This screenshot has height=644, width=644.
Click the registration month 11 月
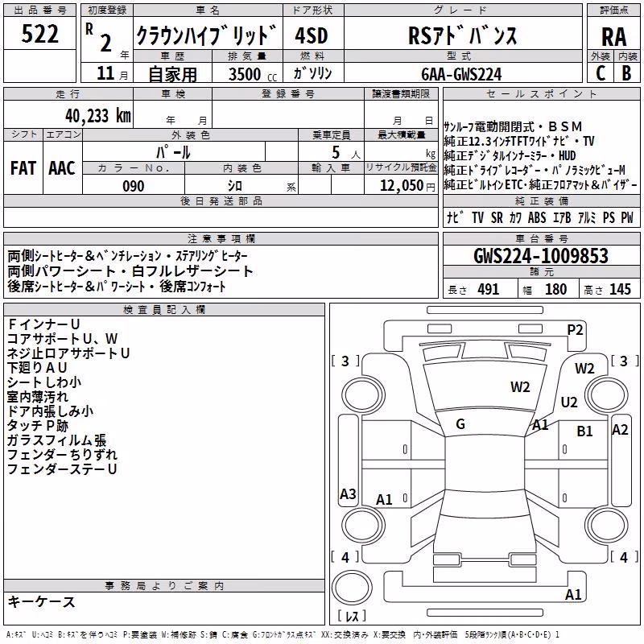pyautogui.click(x=112, y=73)
